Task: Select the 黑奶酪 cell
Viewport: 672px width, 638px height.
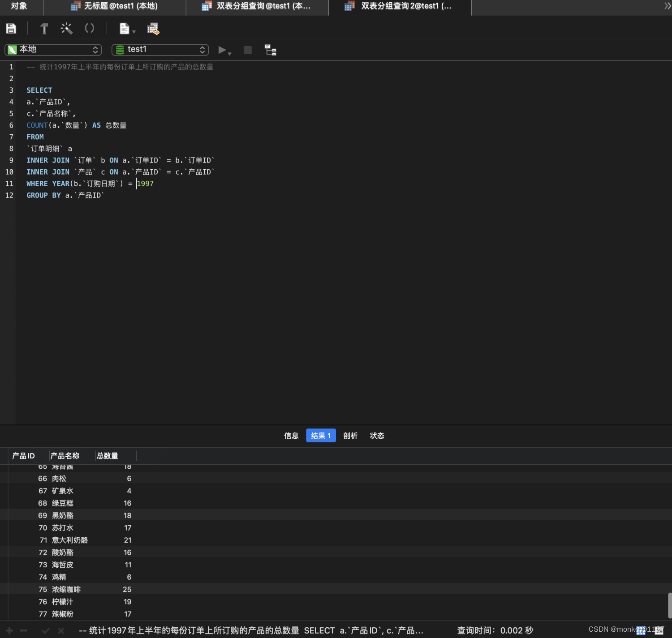Action: pyautogui.click(x=63, y=516)
